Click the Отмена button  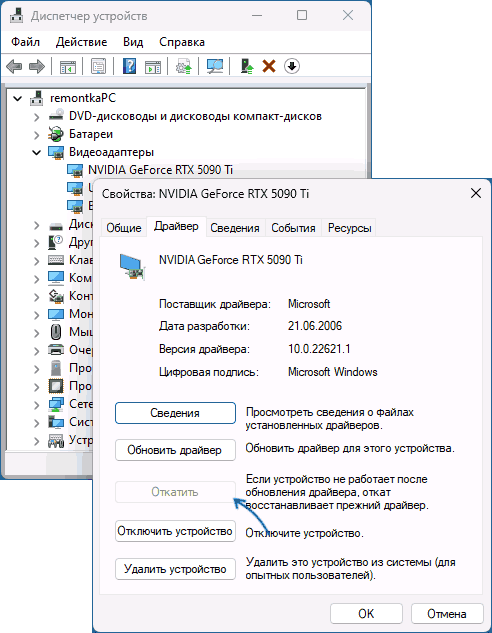click(x=447, y=614)
